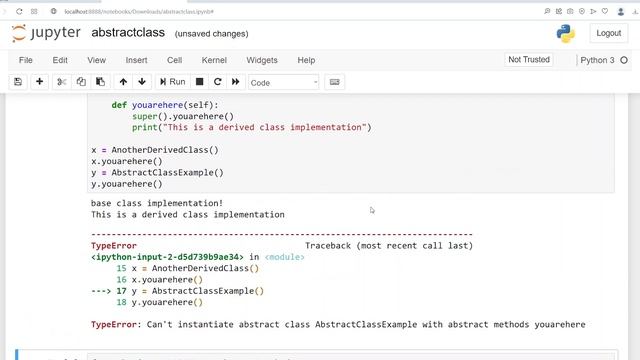Click 'Traceback (most recent call last)' text
Viewport: 640px width, 360px height.
tap(389, 246)
